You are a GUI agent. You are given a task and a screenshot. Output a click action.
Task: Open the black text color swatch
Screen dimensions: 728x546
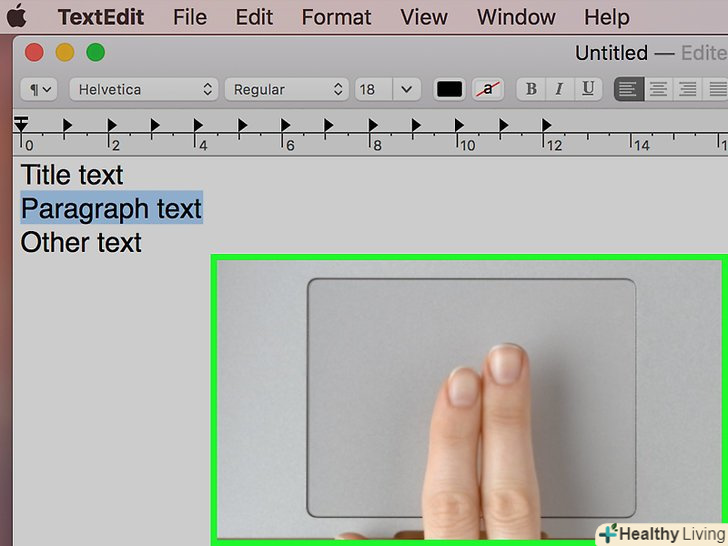449,89
